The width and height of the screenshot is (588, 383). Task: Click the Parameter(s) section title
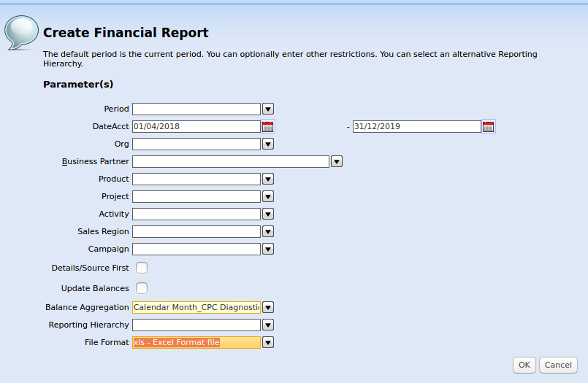point(78,84)
